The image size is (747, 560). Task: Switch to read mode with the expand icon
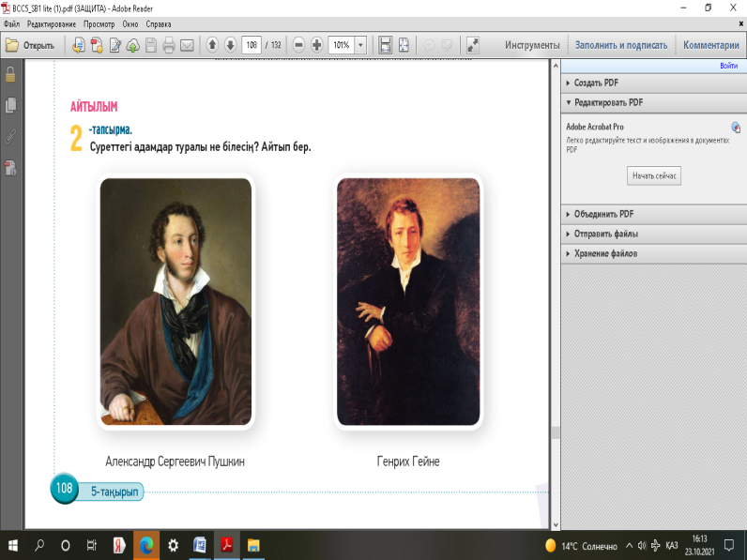click(x=473, y=44)
